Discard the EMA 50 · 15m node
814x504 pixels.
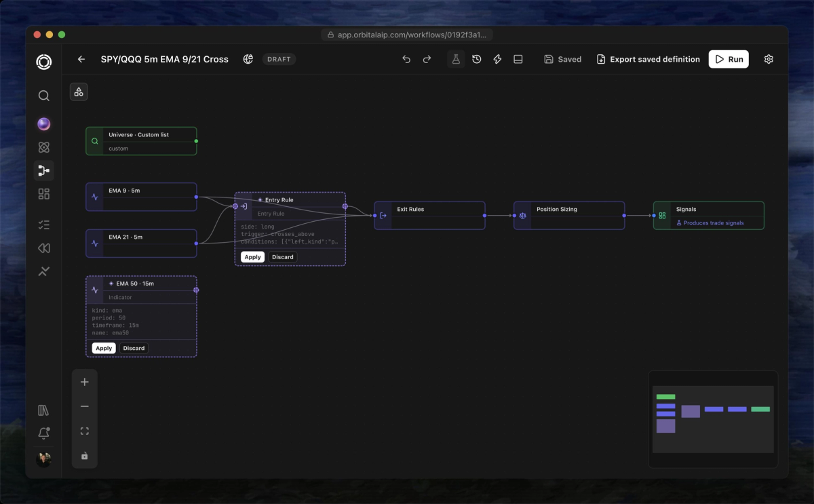[x=134, y=348]
